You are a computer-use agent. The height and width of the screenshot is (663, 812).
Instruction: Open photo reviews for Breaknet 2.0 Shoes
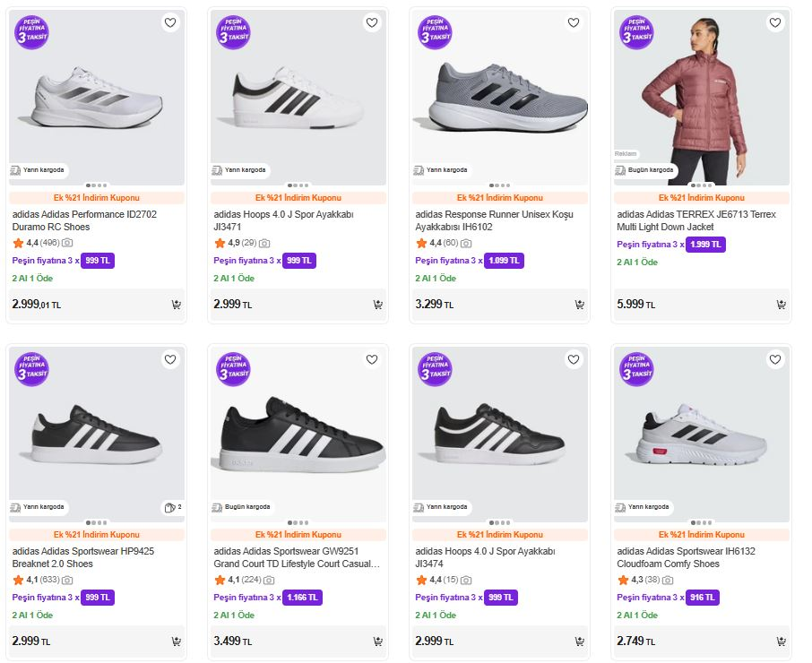[66, 580]
